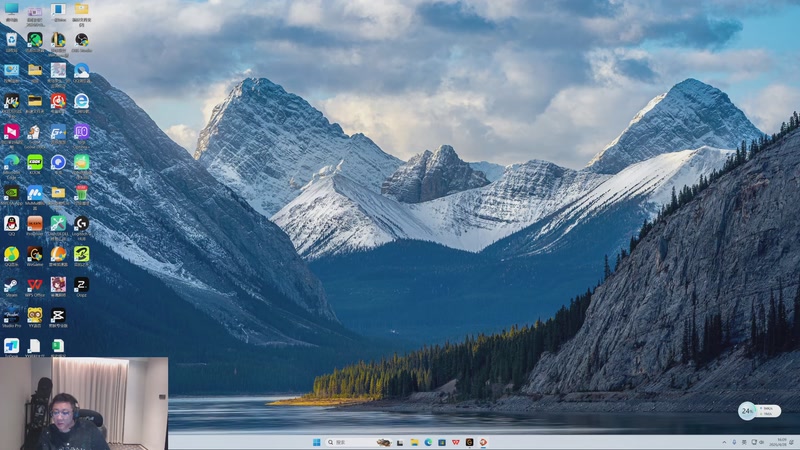This screenshot has height=450, width=800.
Task: Open WPS from the taskbar
Action: (x=456, y=442)
